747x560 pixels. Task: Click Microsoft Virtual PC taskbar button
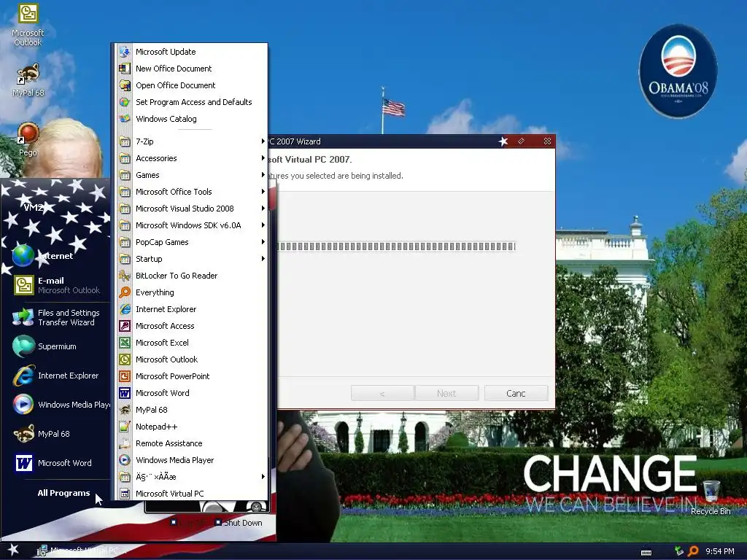81,551
